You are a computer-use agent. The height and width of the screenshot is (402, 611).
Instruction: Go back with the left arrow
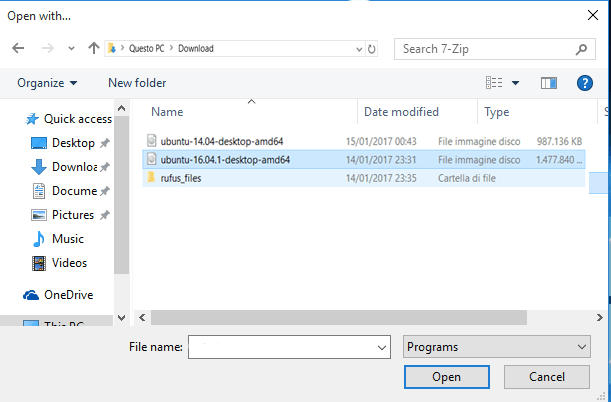18,48
